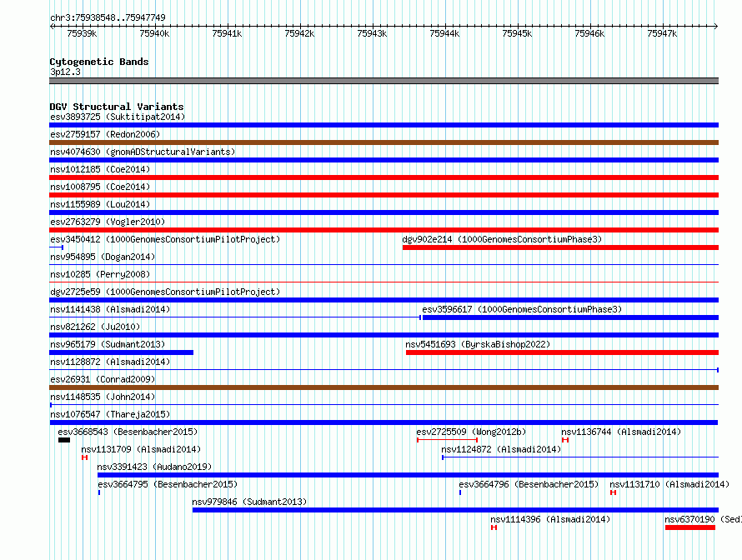Screen dimensions: 742x560
Task: Select nsv1076547 (Thareja2015) label
Action: [x=110, y=414]
